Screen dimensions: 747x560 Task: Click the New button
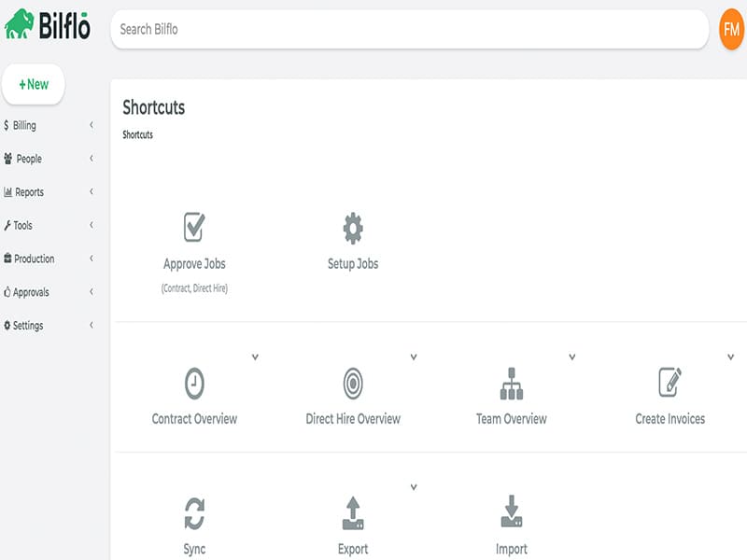[34, 84]
